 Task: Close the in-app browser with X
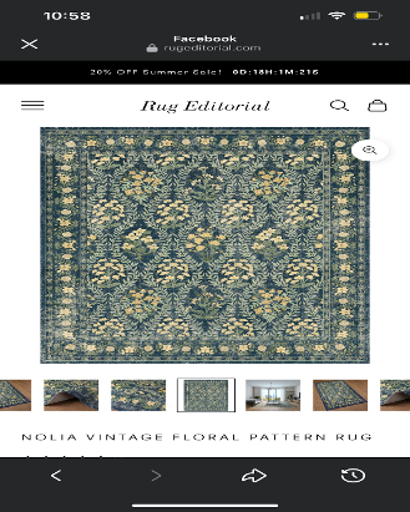(x=29, y=44)
